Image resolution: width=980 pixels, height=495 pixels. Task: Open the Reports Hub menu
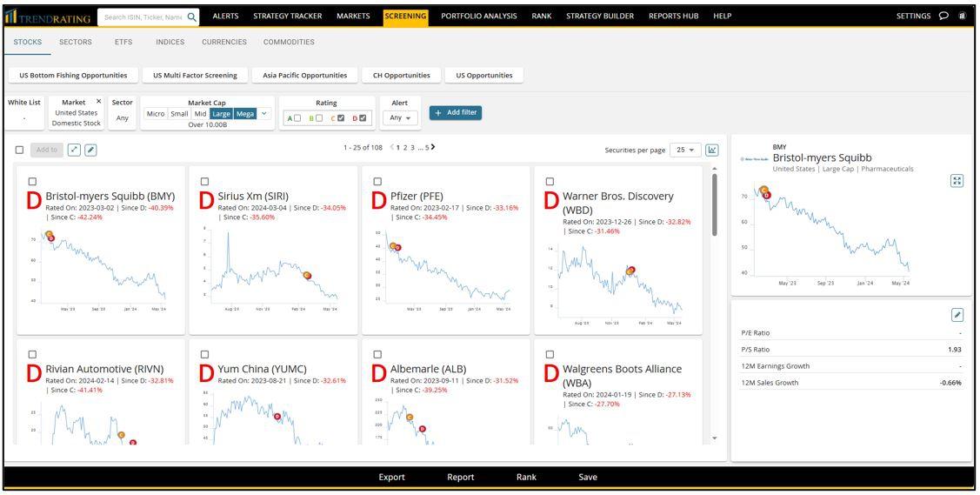pos(673,17)
